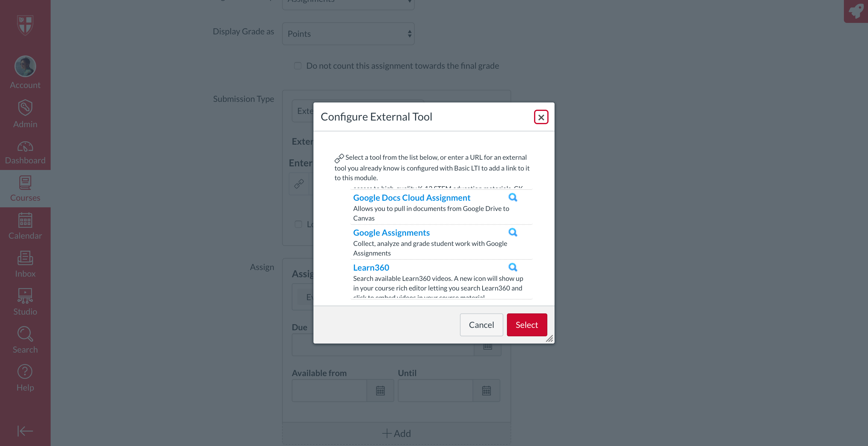Screen dimensions: 868x446
Task: Open the rocket release notes icon
Action: click(856, 11)
